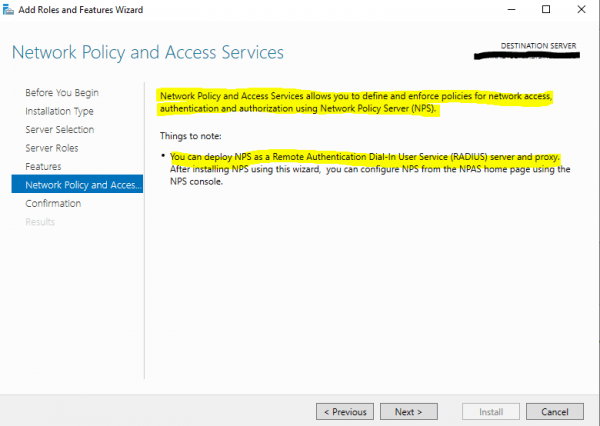Select the Installation Type step
Image resolution: width=600 pixels, height=426 pixels.
59,111
